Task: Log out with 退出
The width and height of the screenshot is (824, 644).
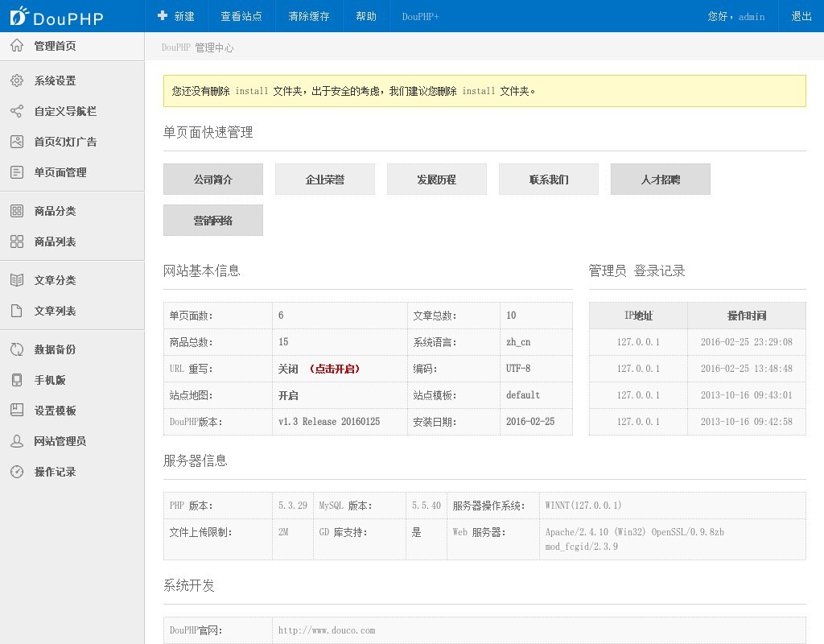Action: tap(801, 16)
